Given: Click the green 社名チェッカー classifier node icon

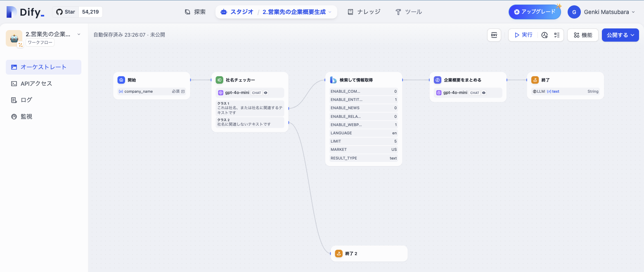Looking at the screenshot, I should 219,80.
